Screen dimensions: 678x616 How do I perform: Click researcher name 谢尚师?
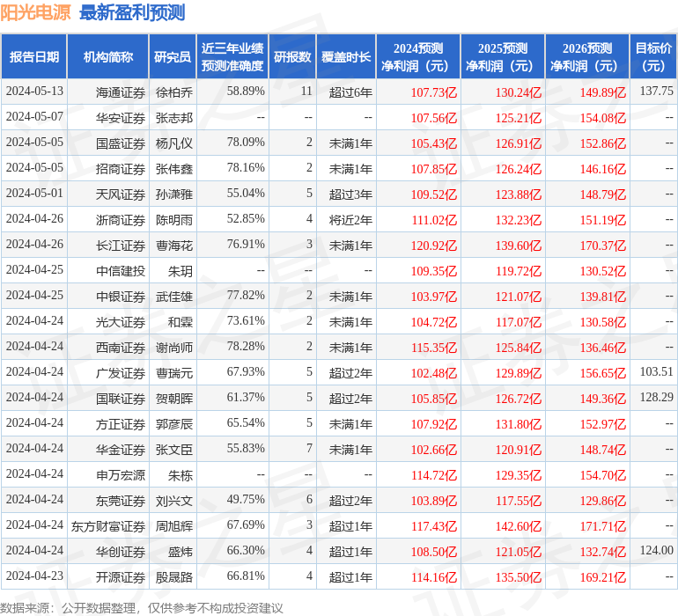pos(174,347)
